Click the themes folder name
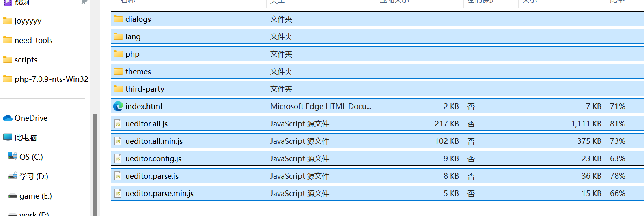This screenshot has height=216, width=644. (138, 71)
